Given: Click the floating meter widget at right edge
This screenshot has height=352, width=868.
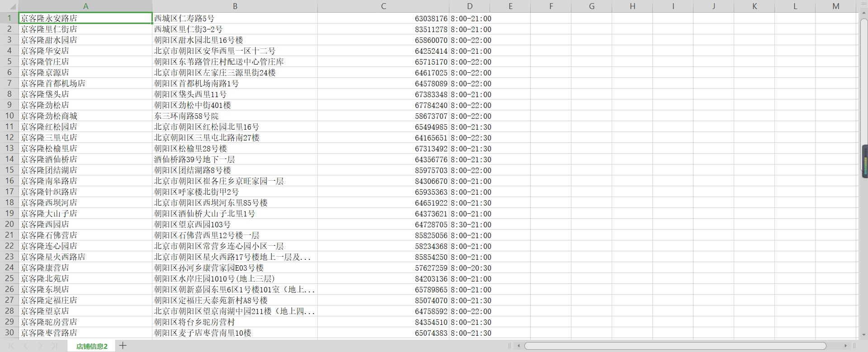Looking at the screenshot, I should [x=865, y=162].
